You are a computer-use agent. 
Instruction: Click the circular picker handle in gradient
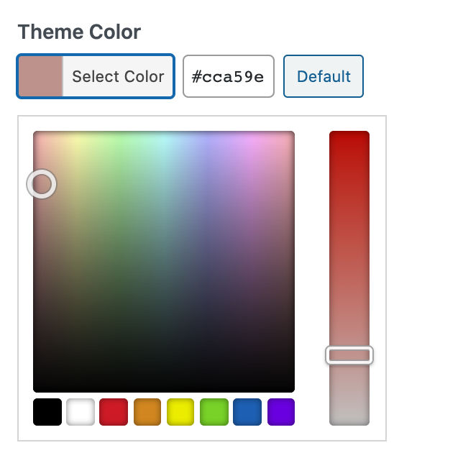coord(42,184)
